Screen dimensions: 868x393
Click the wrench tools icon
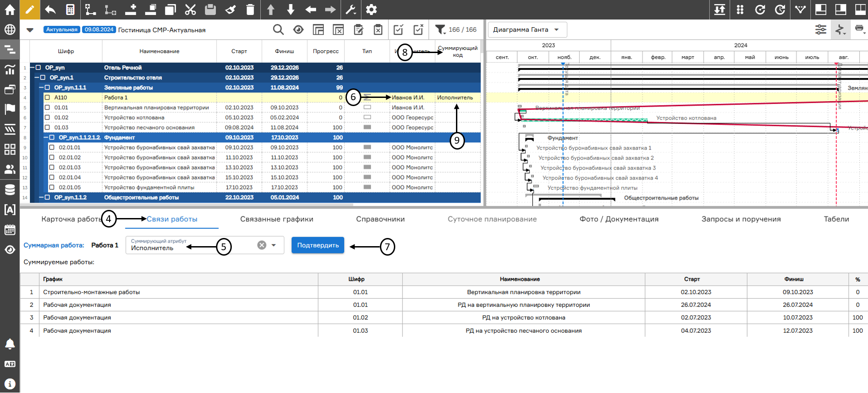coord(350,10)
